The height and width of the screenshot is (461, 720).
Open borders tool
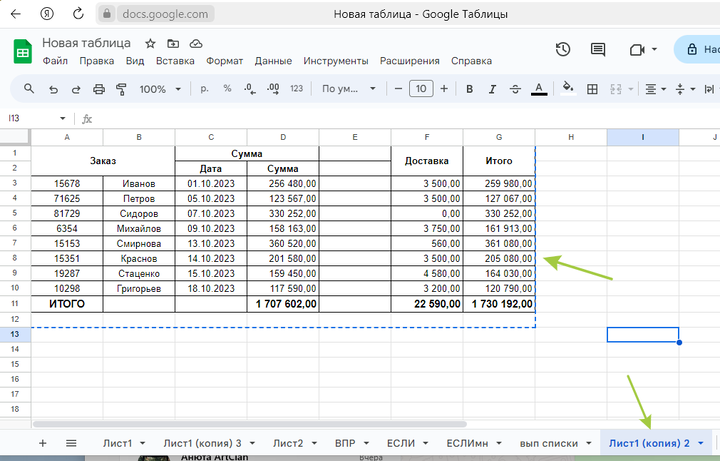[592, 89]
